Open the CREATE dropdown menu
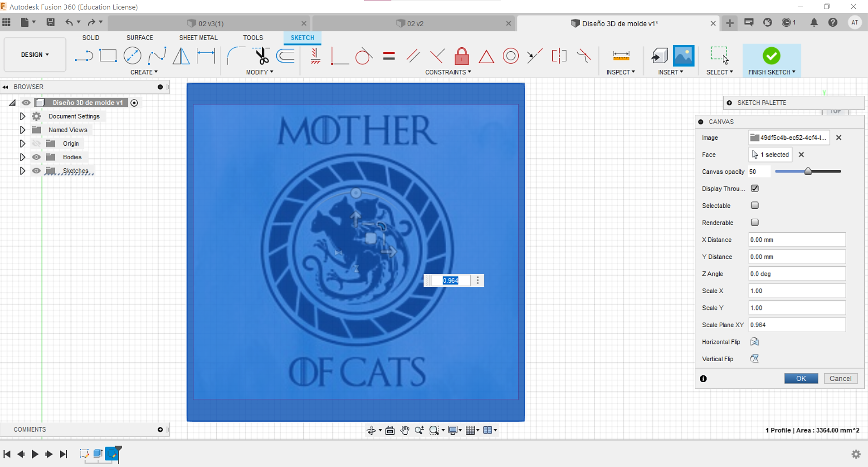The width and height of the screenshot is (868, 467). coord(144,72)
